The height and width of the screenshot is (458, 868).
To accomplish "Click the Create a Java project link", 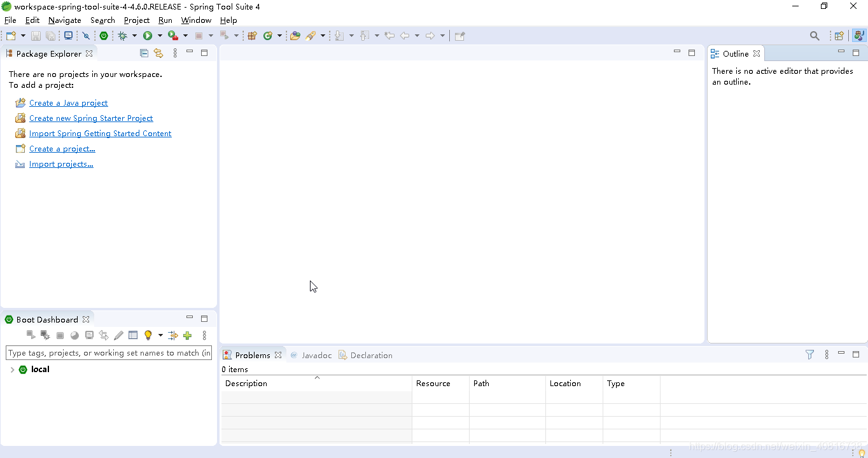I will 68,103.
